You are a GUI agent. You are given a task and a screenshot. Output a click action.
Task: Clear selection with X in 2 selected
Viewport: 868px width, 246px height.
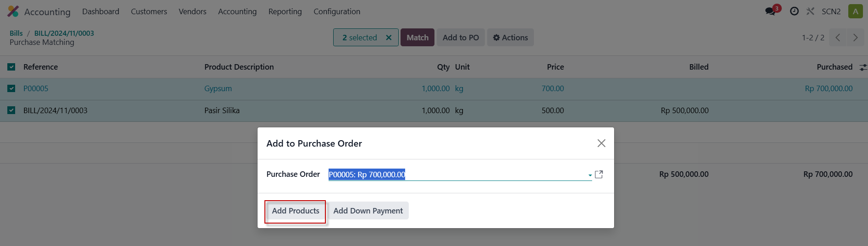[389, 38]
